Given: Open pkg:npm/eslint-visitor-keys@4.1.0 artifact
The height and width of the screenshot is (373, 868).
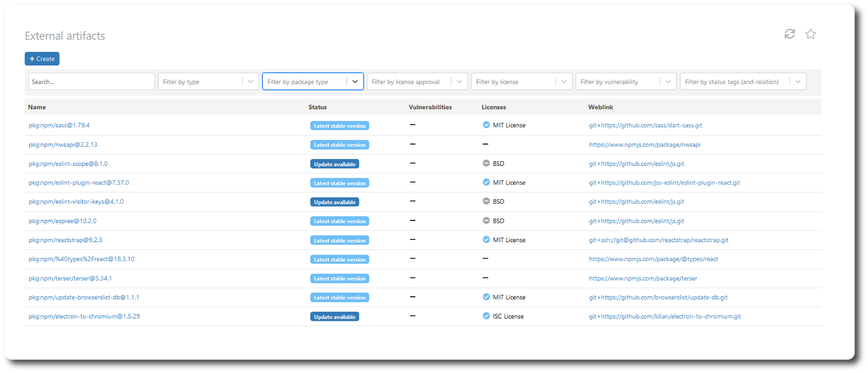Looking at the screenshot, I should (x=76, y=202).
